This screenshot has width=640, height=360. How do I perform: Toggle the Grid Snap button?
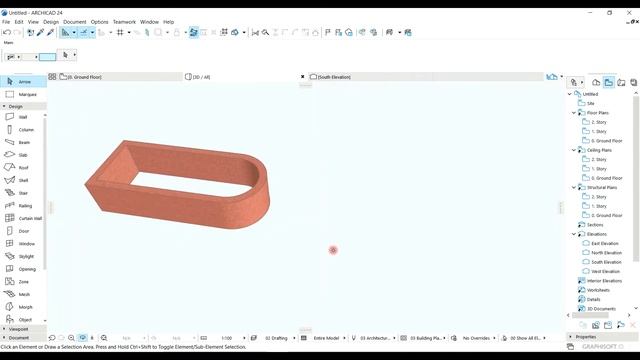pyautogui.click(x=120, y=32)
